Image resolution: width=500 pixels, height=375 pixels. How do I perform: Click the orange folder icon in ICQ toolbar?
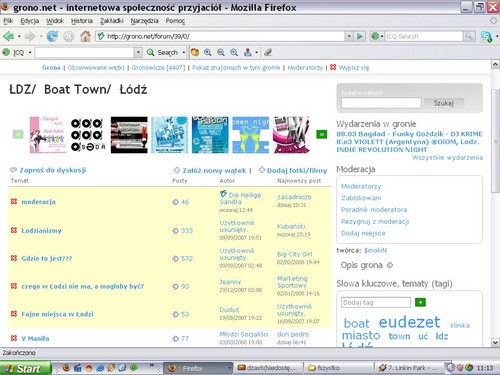click(x=195, y=52)
